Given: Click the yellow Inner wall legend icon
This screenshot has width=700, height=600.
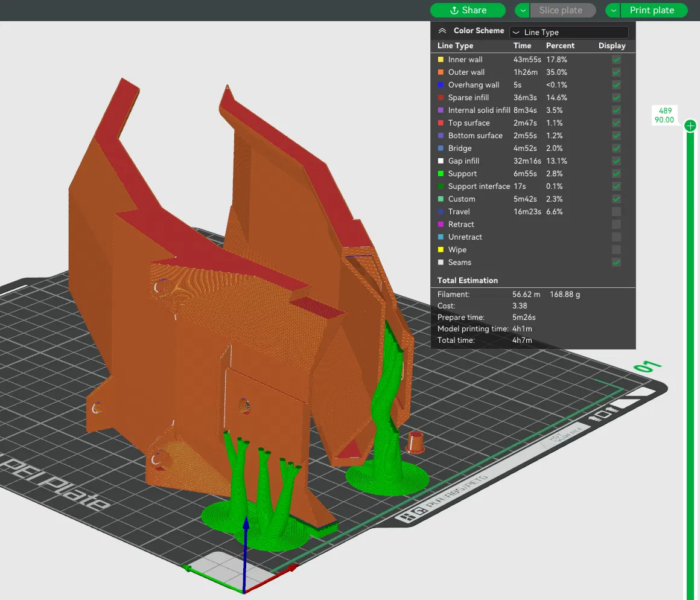Looking at the screenshot, I should pos(441,60).
